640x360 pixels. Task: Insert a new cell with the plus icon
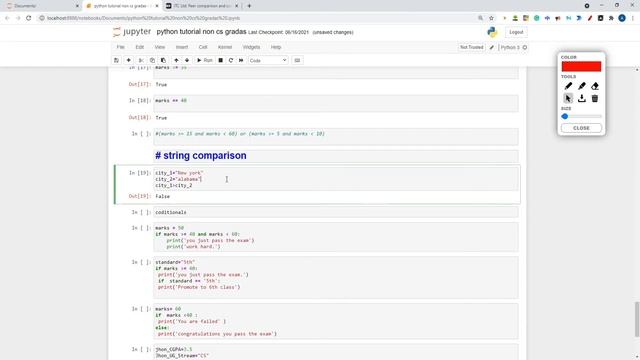click(129, 60)
